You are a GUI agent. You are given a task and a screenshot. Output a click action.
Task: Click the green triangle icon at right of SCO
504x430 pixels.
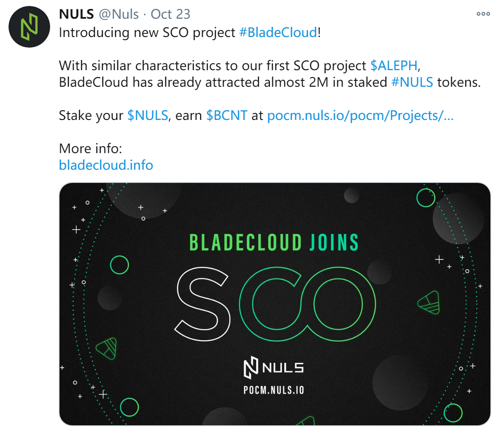[429, 302]
